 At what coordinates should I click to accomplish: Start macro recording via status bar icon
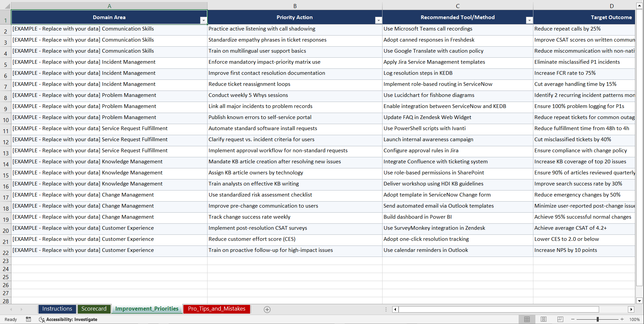point(28,319)
